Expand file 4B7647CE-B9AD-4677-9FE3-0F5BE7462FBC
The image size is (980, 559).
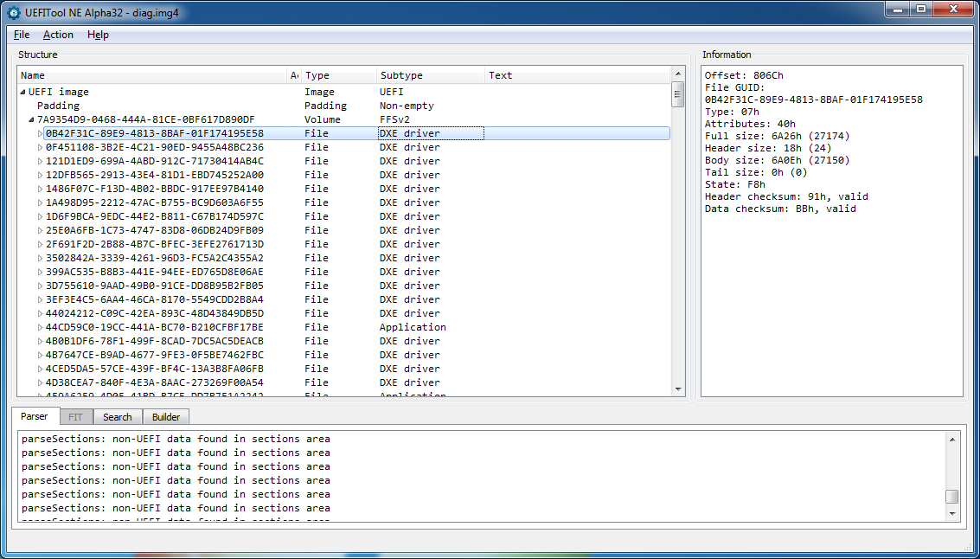tap(40, 355)
